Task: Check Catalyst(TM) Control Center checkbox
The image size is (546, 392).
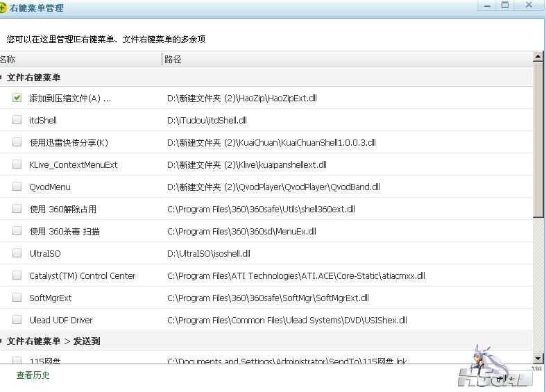Action: click(17, 275)
